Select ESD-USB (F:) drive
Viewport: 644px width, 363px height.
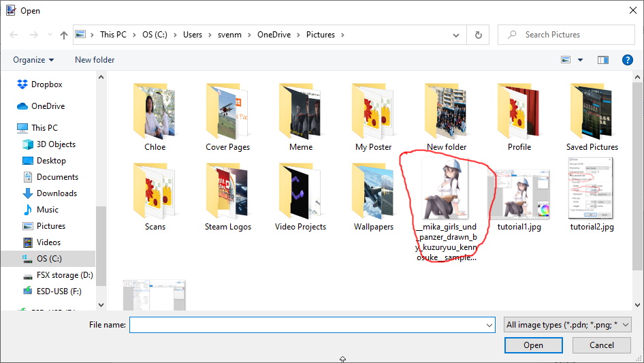[52, 291]
